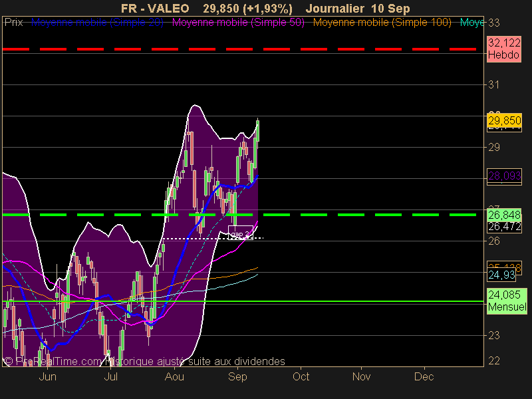Image resolution: width=532 pixels, height=399 pixels.
Task: Click the "(+1,93%)" change in the title
Action: click(x=268, y=8)
